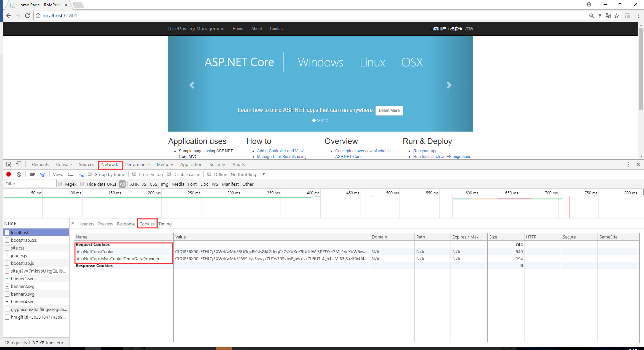This screenshot has width=644, height=350.
Task: Select the banner4.svg request
Action: [36, 302]
